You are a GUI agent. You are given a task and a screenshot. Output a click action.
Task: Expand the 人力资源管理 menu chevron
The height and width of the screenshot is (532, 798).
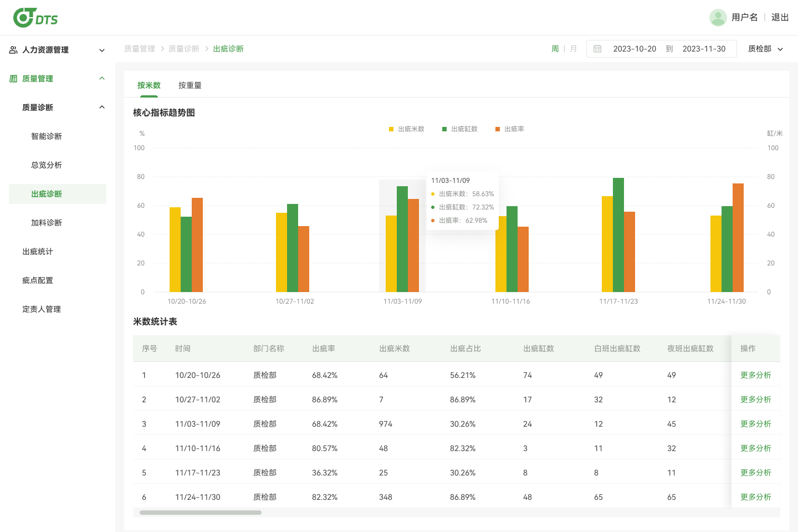pos(102,50)
